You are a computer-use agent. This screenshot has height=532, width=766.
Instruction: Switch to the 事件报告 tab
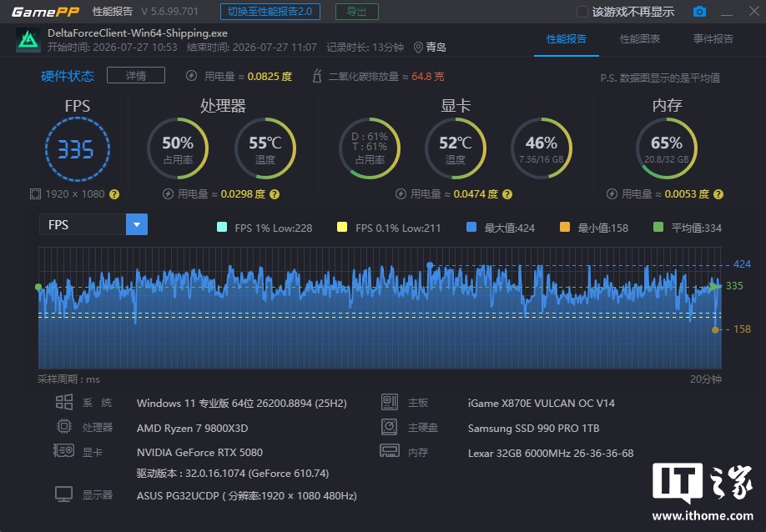click(713, 39)
